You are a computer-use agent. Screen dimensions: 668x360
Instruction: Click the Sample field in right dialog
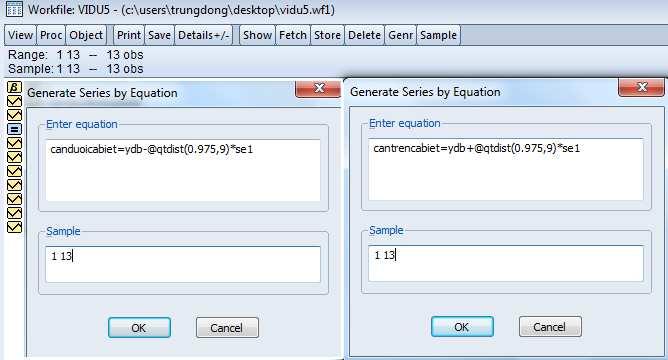pyautogui.click(x=506, y=263)
